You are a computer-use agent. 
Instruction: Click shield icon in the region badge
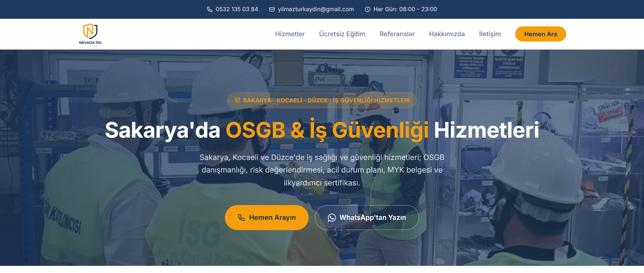237,100
